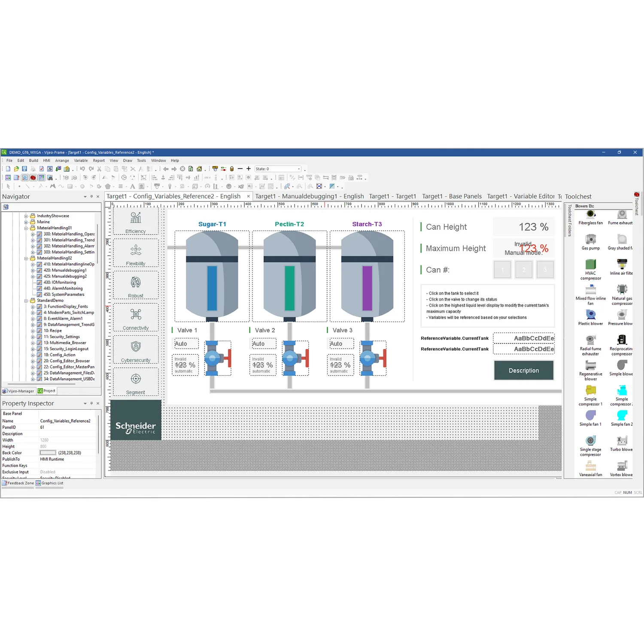Open the Navigator panel options arrow
The width and height of the screenshot is (644, 644).
click(85, 197)
